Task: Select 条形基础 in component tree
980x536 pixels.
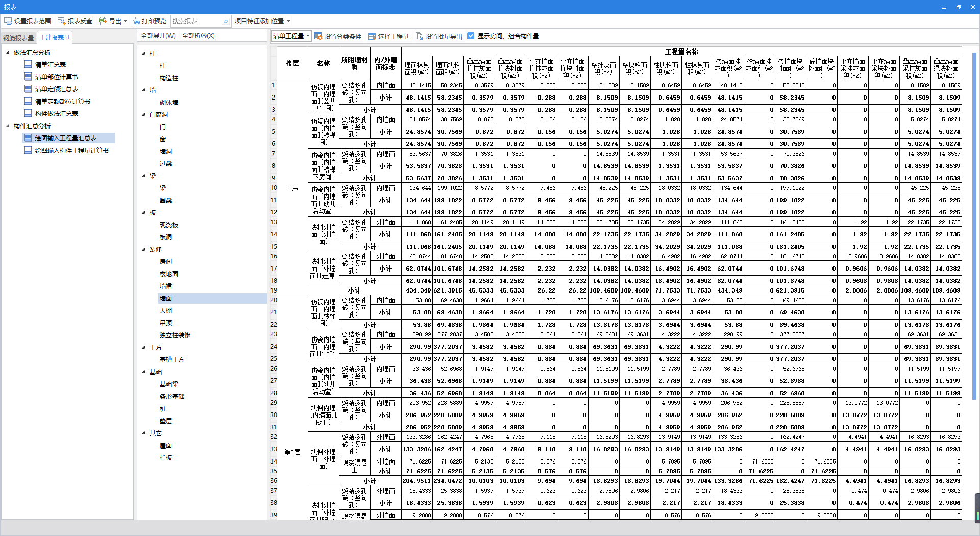Action: (x=172, y=396)
